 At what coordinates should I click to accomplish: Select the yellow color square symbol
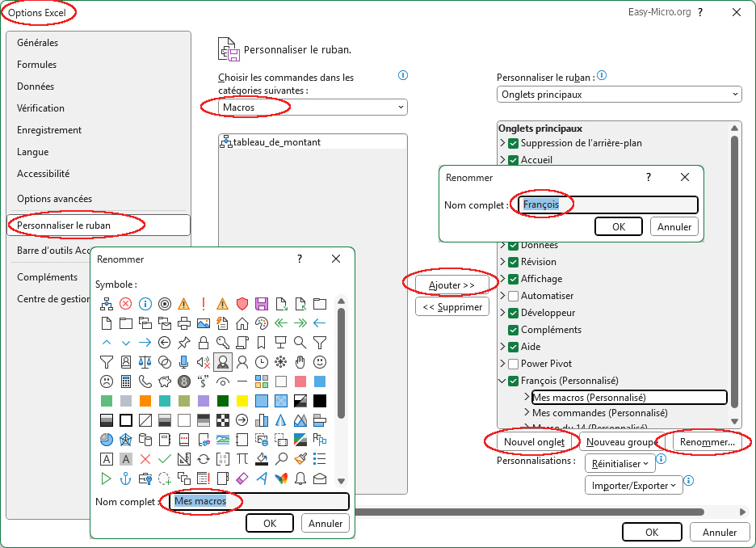(x=242, y=401)
